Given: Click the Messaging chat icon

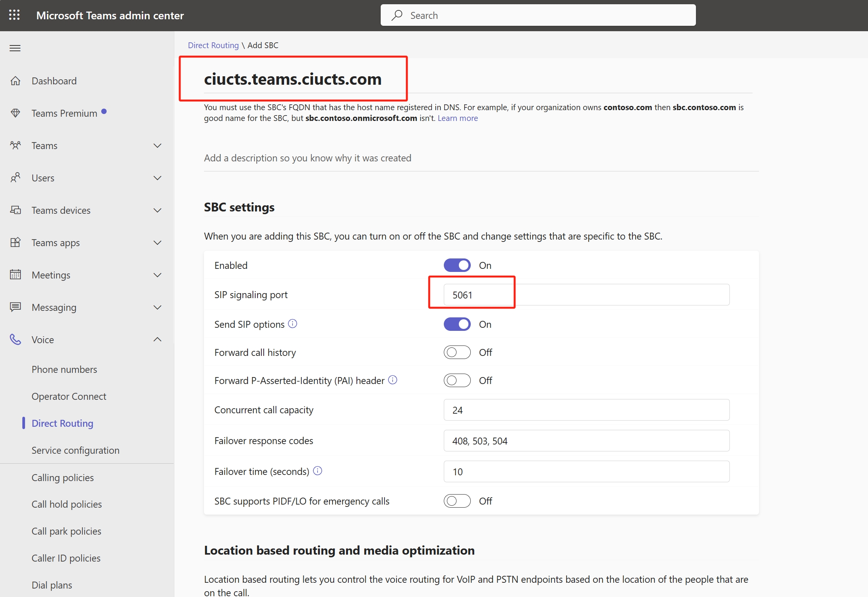Looking at the screenshot, I should pos(15,307).
